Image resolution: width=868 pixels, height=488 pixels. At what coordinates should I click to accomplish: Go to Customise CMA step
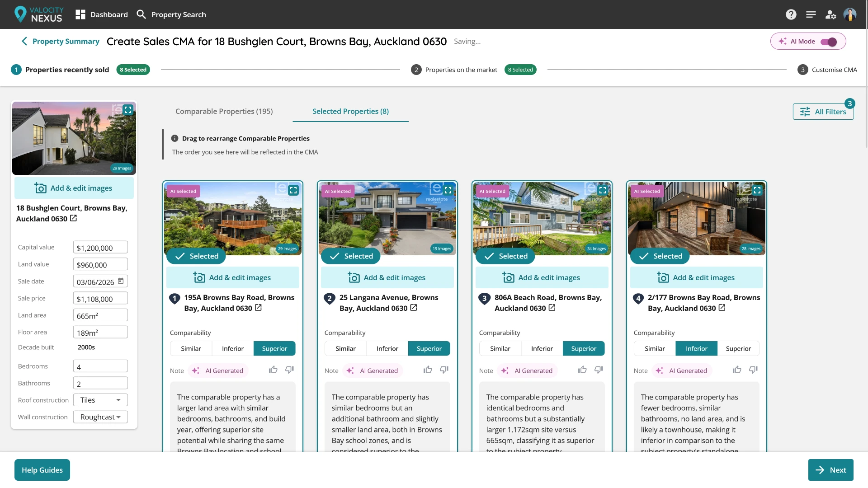[x=827, y=70]
